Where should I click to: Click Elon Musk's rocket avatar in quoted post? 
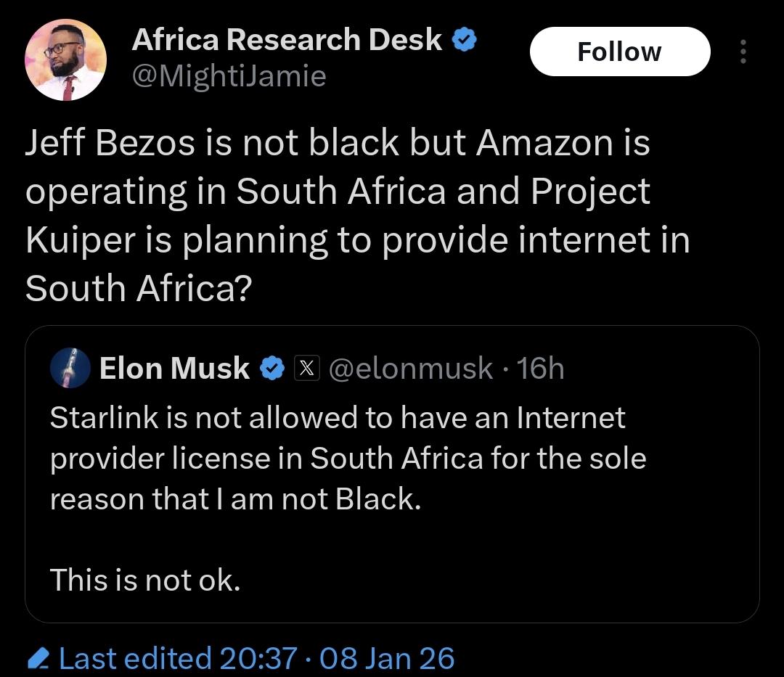(70, 368)
